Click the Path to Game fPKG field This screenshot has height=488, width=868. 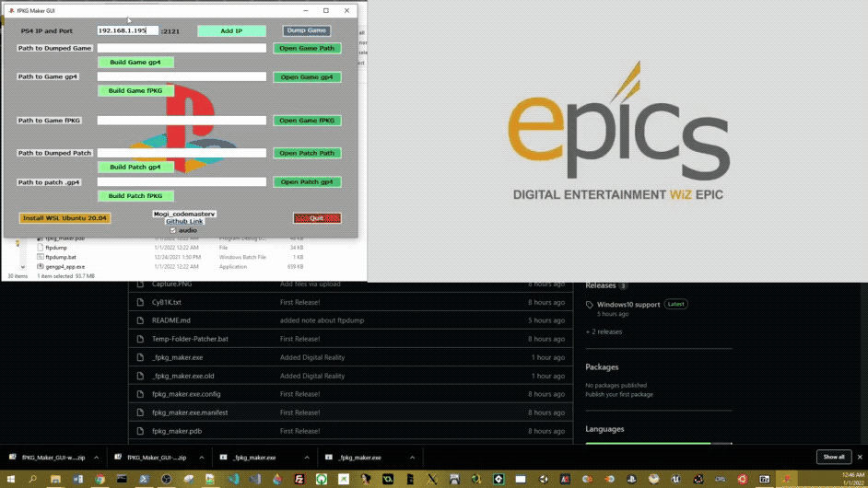click(182, 120)
